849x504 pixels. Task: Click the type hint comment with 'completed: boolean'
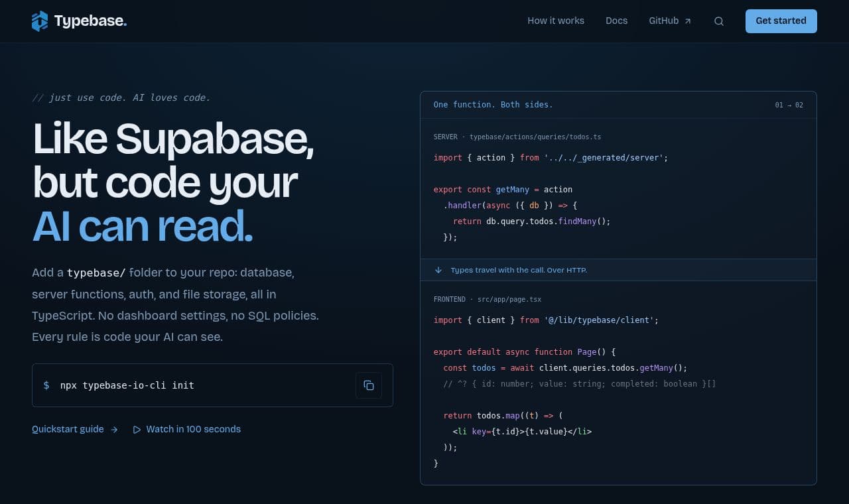(580, 384)
